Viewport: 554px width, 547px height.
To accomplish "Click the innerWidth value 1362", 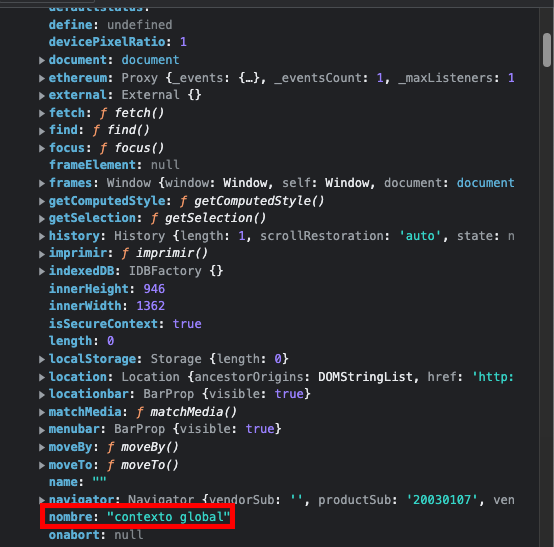I will point(151,306).
